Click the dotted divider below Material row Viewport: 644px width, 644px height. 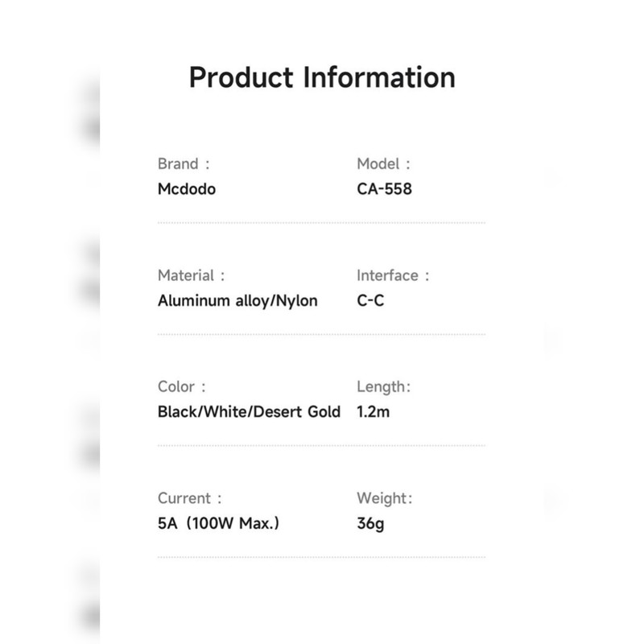322,333
